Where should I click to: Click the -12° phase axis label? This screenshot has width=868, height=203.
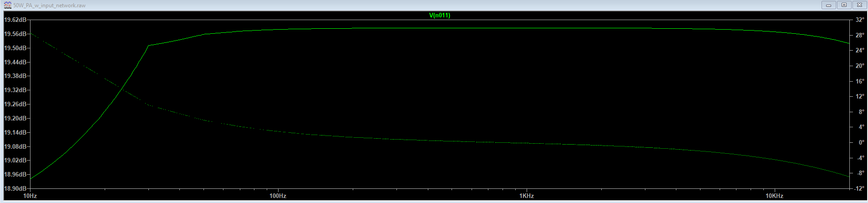(859, 188)
